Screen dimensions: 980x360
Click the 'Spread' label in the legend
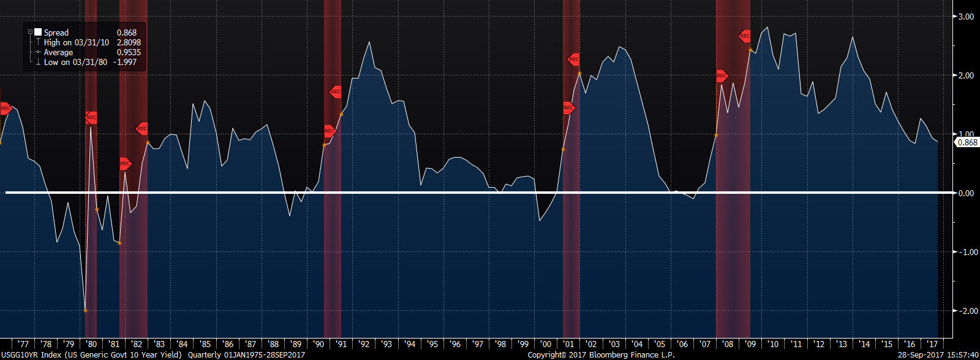56,33
